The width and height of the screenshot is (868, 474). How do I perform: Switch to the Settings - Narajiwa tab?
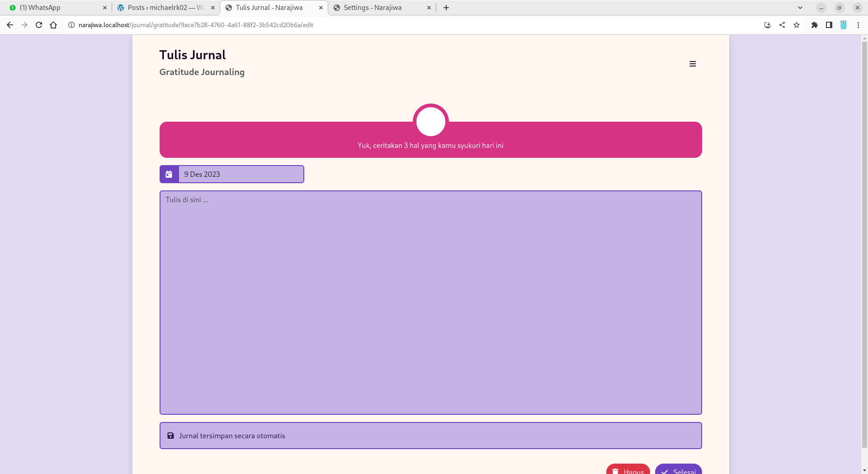(x=380, y=8)
